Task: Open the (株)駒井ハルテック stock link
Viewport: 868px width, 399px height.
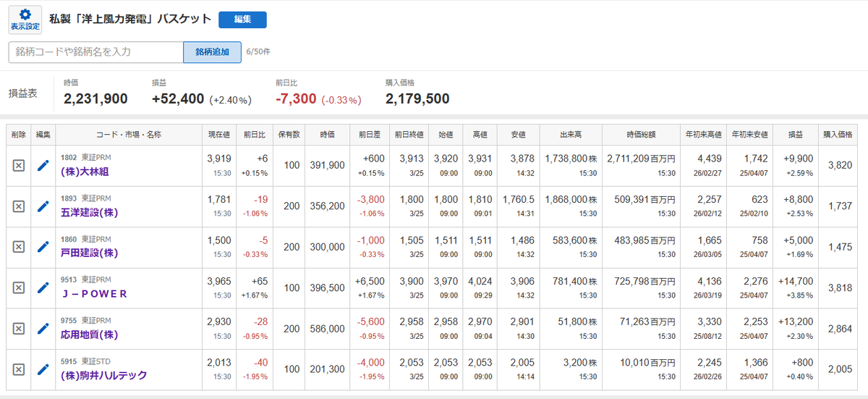Action: [x=104, y=375]
